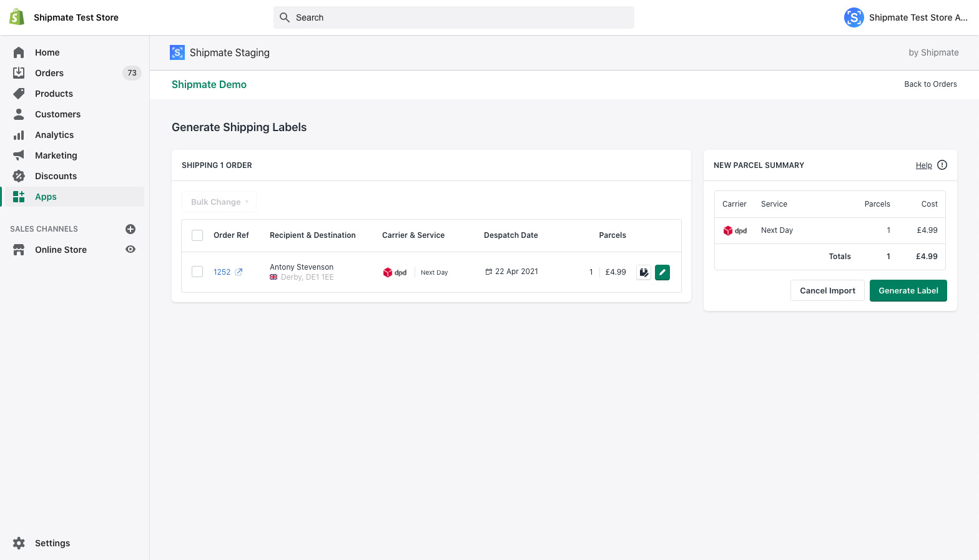Click the search magnifier icon
The image size is (979, 560).
tap(285, 17)
